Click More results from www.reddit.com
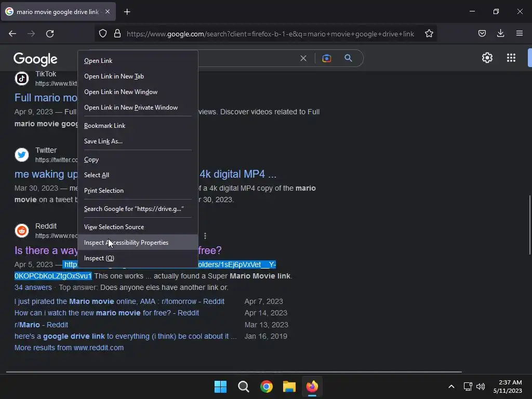Image resolution: width=532 pixels, height=399 pixels. pyautogui.click(x=69, y=348)
